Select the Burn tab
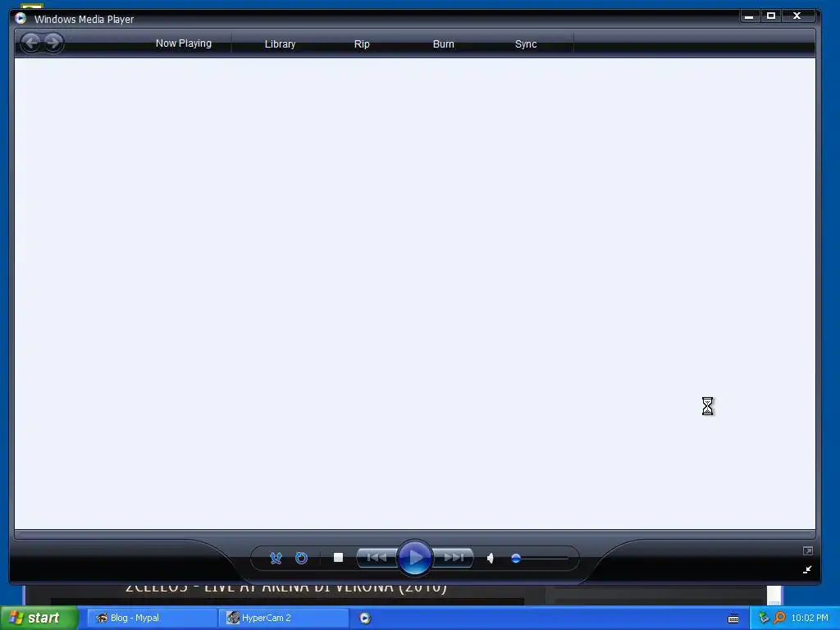Image resolution: width=840 pixels, height=630 pixels. (443, 44)
